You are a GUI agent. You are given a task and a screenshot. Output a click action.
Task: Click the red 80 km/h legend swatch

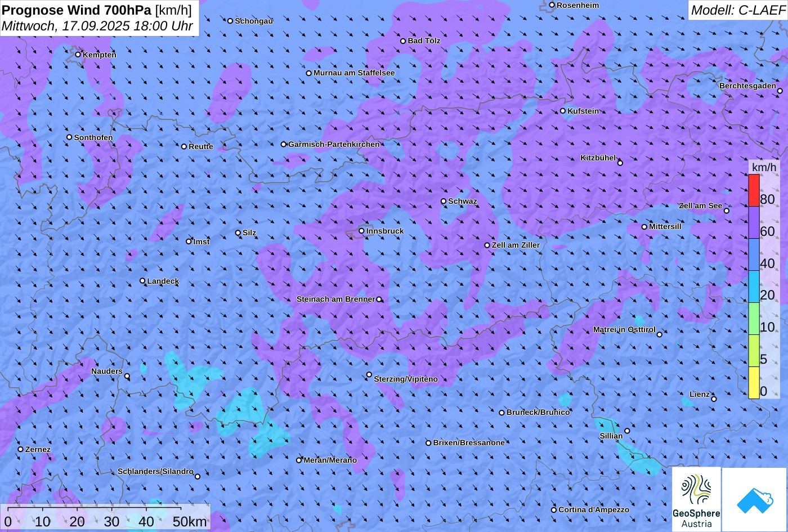(754, 191)
